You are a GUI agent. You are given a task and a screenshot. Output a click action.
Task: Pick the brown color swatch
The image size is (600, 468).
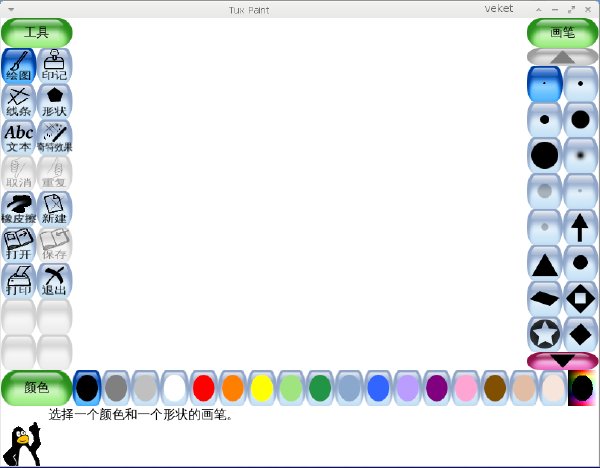[495, 388]
